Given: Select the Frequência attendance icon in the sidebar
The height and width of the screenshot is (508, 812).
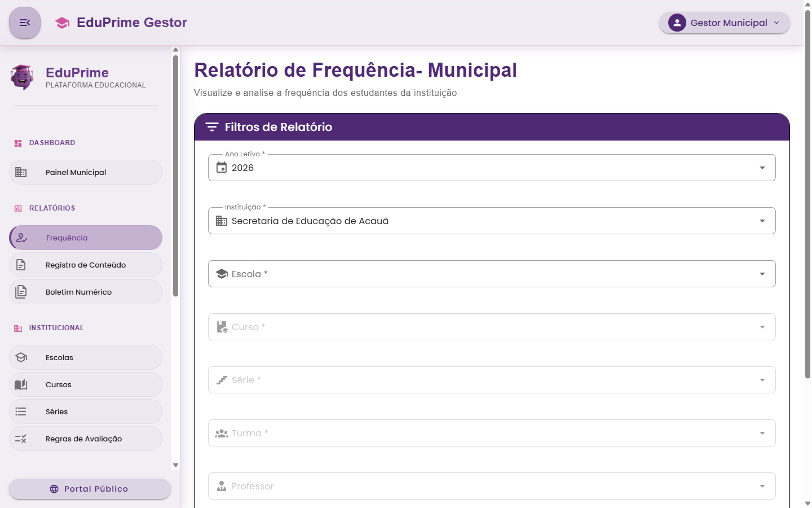Looking at the screenshot, I should coord(21,238).
